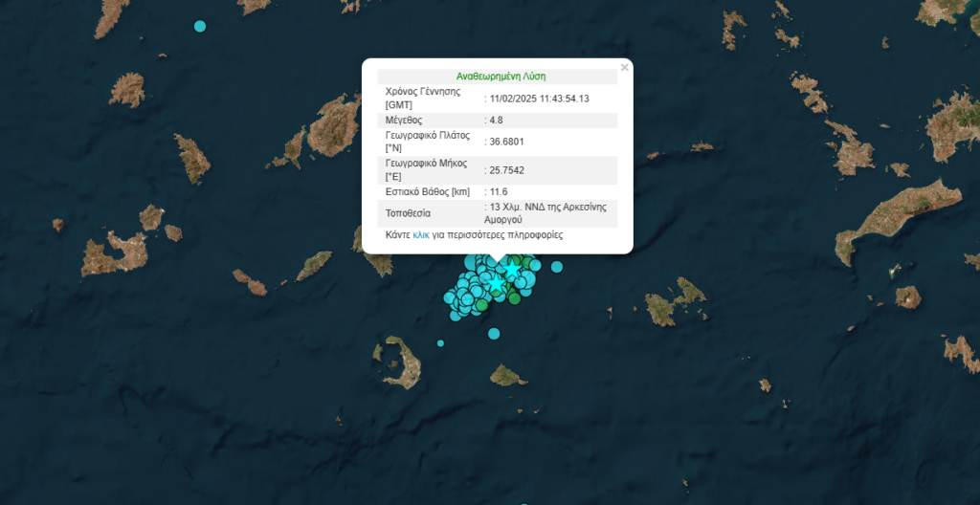Click the isolated cyan earthquake circle far northwest
This screenshot has height=505, width=980.
[200, 26]
